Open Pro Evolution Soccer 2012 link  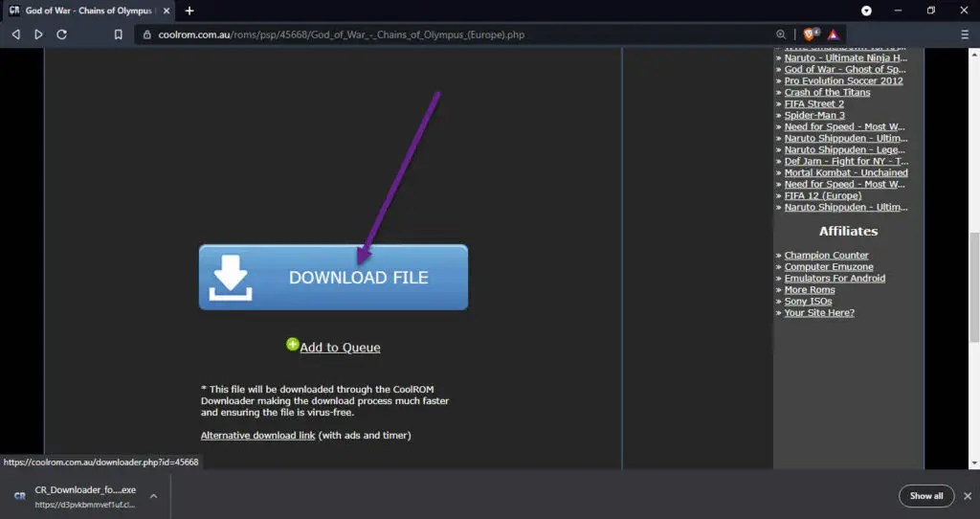click(x=844, y=80)
